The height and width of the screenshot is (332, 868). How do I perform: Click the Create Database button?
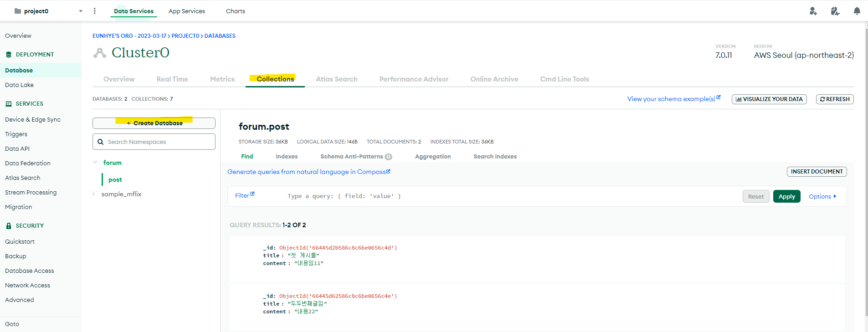(154, 123)
